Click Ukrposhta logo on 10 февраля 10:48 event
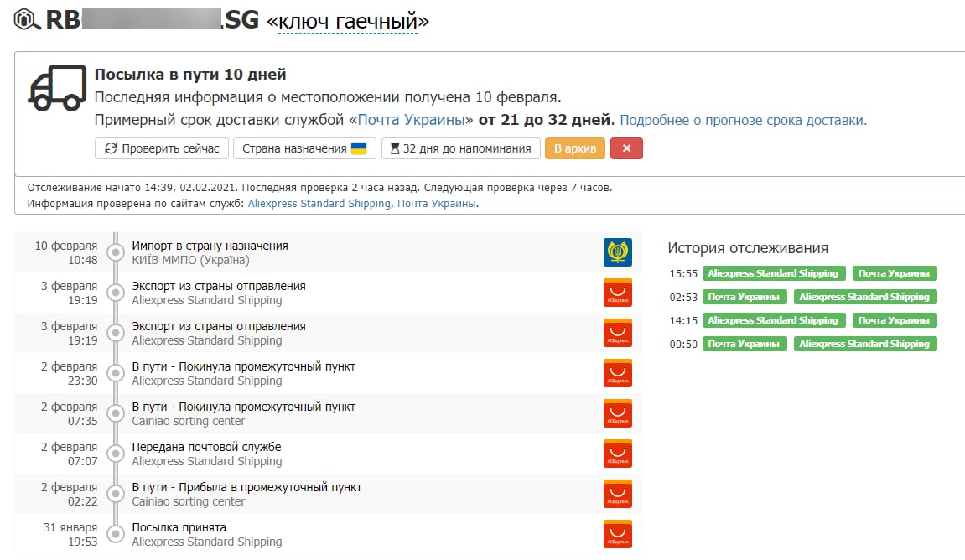Image resolution: width=965 pixels, height=560 pixels. (x=617, y=252)
